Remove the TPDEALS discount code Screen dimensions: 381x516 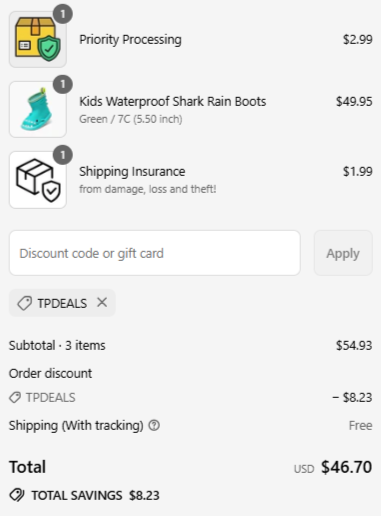coord(102,303)
